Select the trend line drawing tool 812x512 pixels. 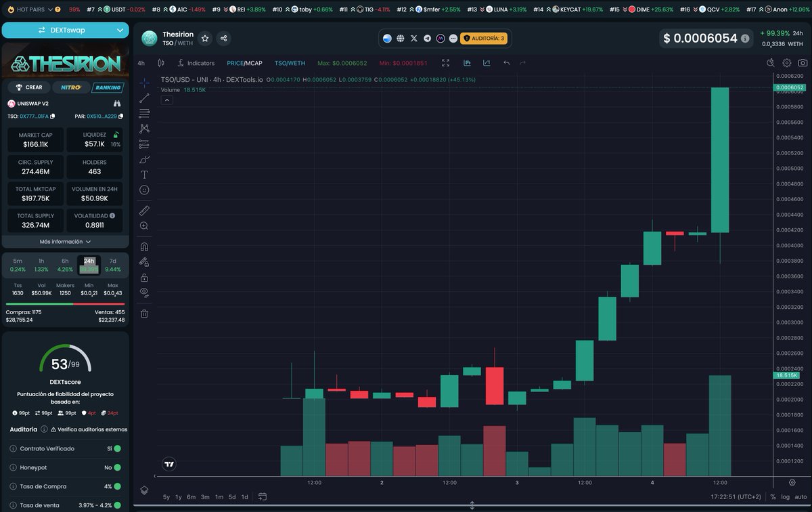click(144, 98)
